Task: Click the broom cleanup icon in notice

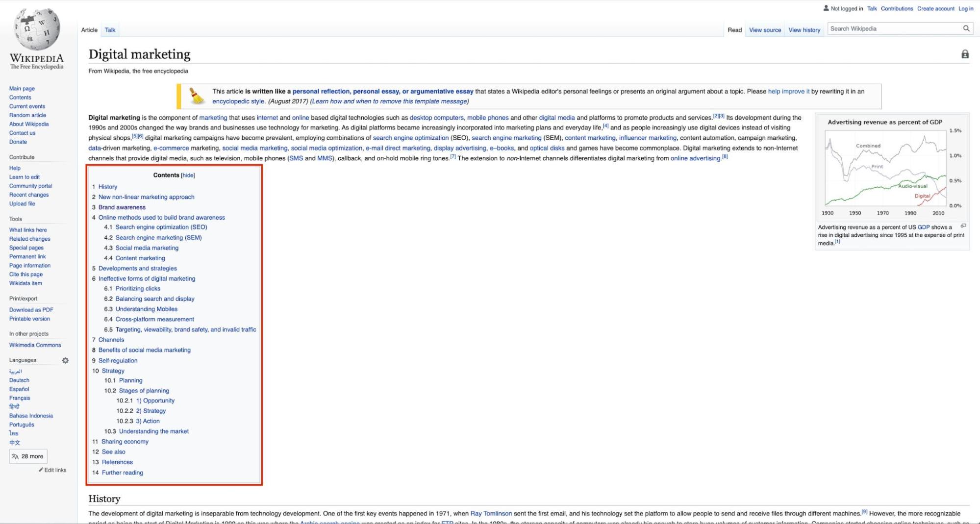Action: coord(197,96)
